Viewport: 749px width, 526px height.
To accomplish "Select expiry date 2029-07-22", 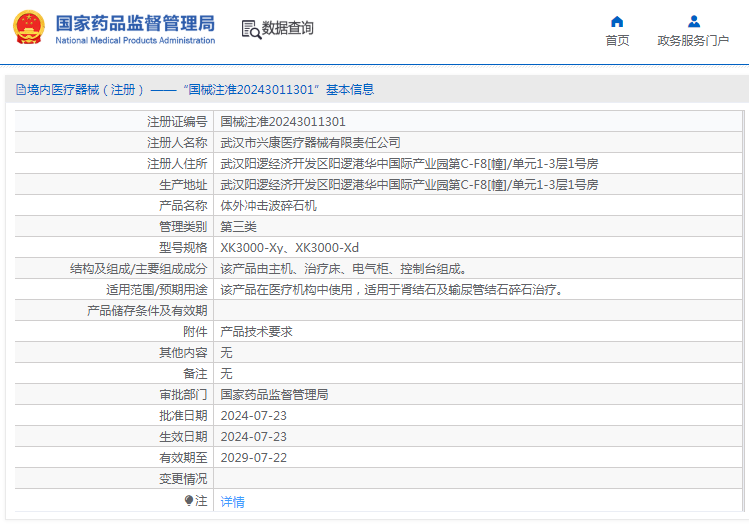I will pos(254,458).
